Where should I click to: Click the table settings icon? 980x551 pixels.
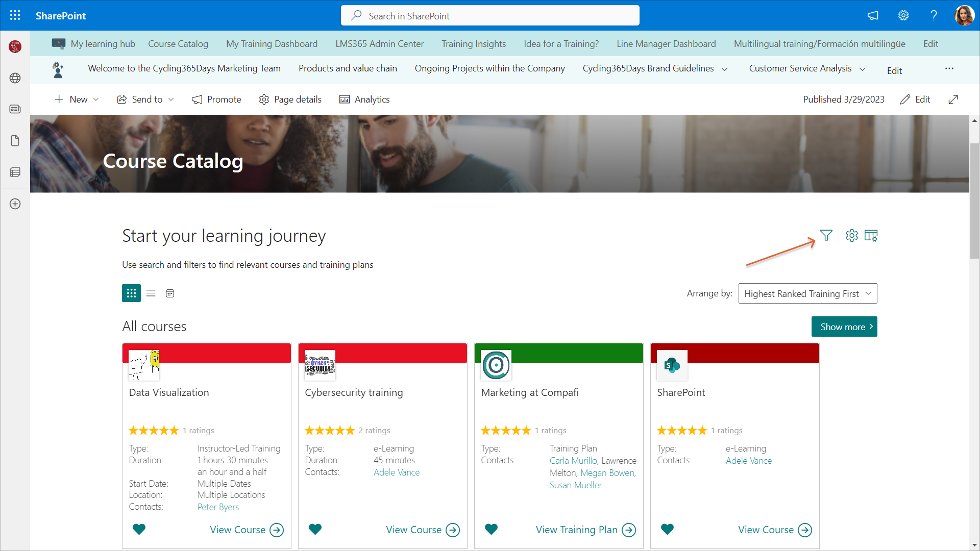(871, 235)
